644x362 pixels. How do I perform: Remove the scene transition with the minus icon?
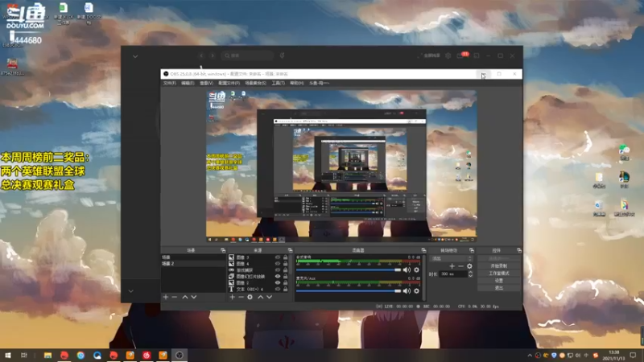pos(460,266)
